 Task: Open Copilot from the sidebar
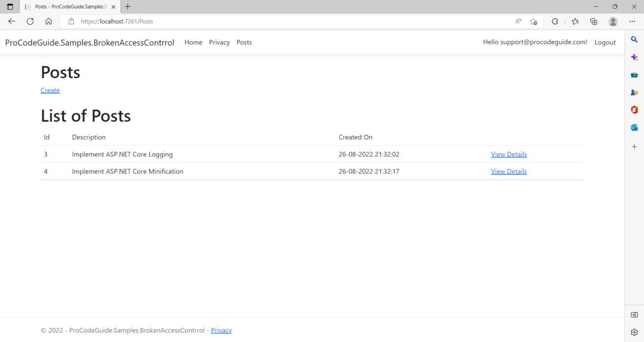(634, 57)
